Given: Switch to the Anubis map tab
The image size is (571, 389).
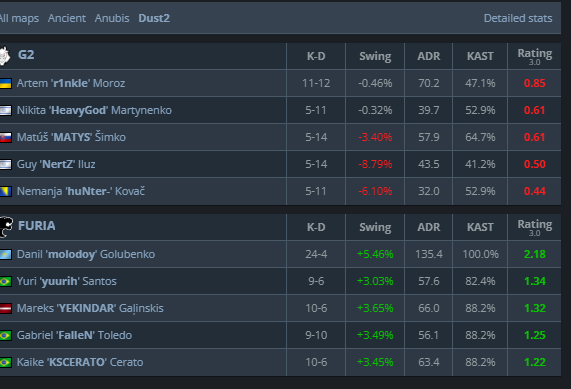Looking at the screenshot, I should 112,18.
